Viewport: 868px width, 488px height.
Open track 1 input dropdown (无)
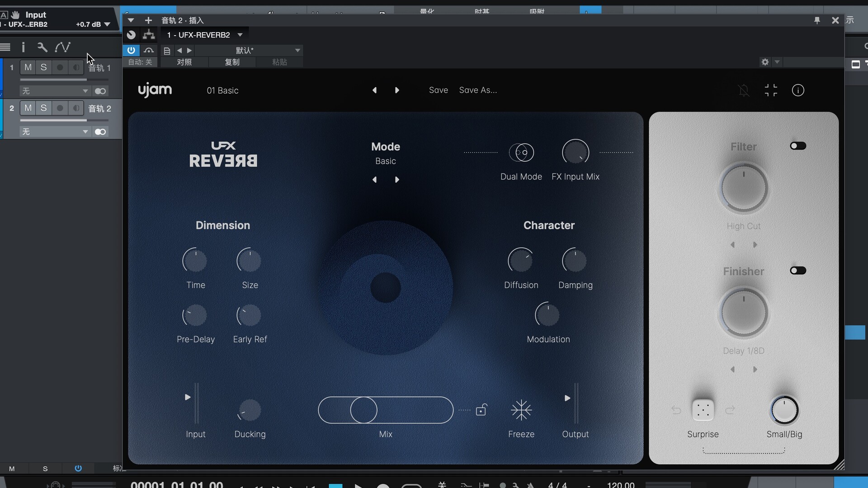[x=55, y=91]
